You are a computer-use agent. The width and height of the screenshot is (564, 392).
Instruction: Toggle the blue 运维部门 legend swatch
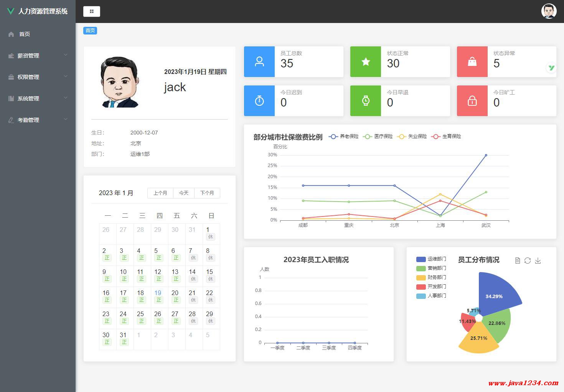(x=421, y=259)
